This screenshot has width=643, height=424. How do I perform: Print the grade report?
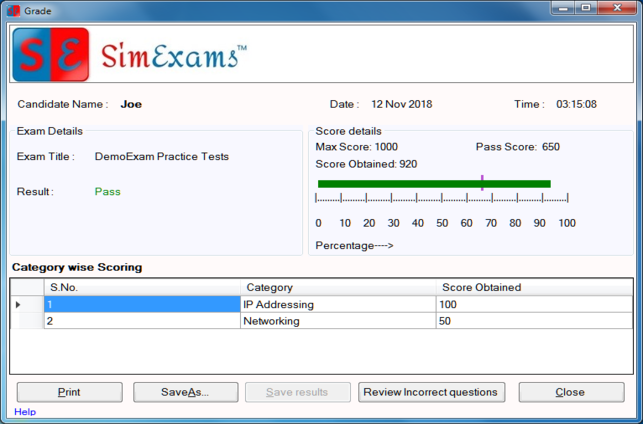click(69, 392)
